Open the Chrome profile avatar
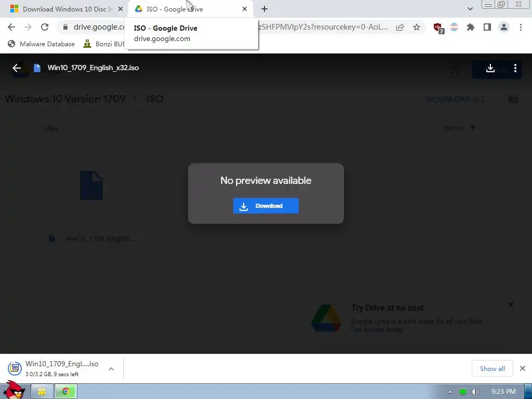Screen dimensions: 532x399 coord(504,27)
